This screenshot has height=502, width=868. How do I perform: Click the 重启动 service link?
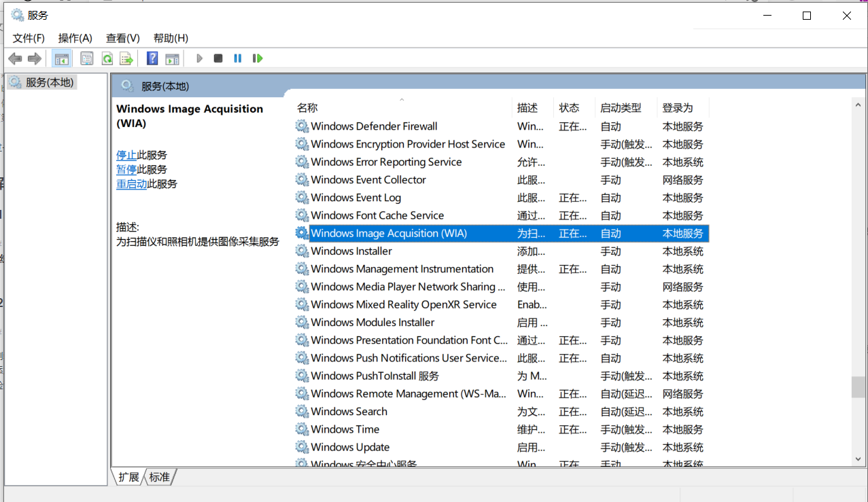pyautogui.click(x=132, y=183)
